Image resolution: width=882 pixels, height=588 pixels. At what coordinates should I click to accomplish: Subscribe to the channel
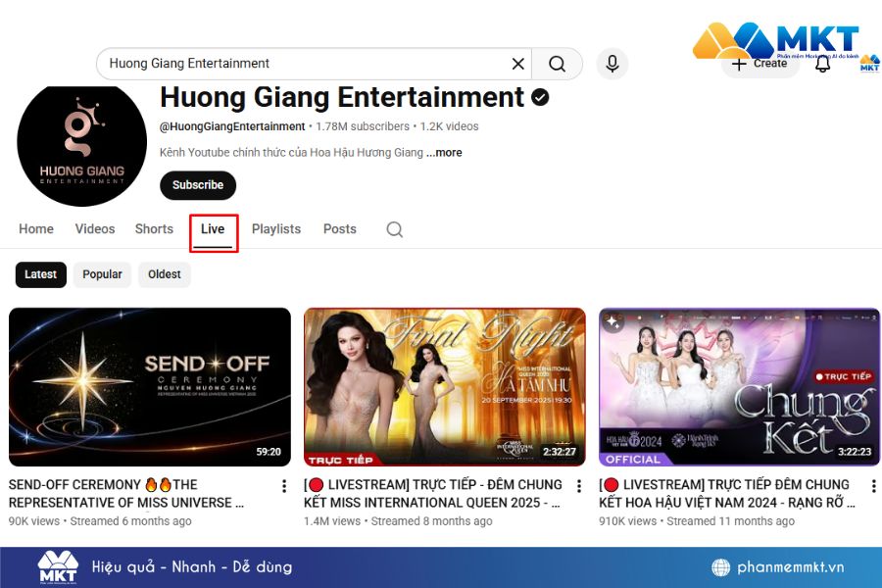point(198,185)
